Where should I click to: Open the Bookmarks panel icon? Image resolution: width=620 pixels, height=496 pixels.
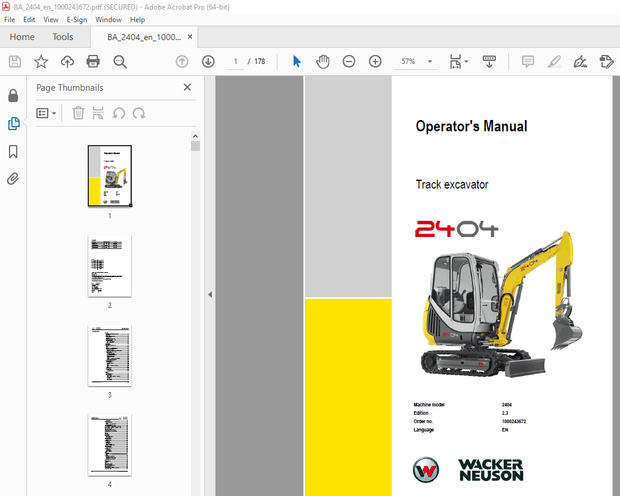(13, 151)
